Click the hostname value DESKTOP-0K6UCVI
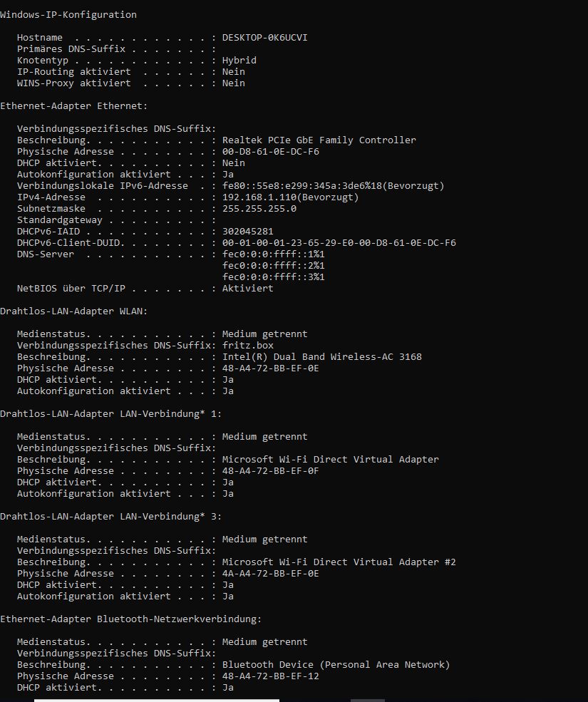Screen dimensions: 588x702 [x=264, y=38]
